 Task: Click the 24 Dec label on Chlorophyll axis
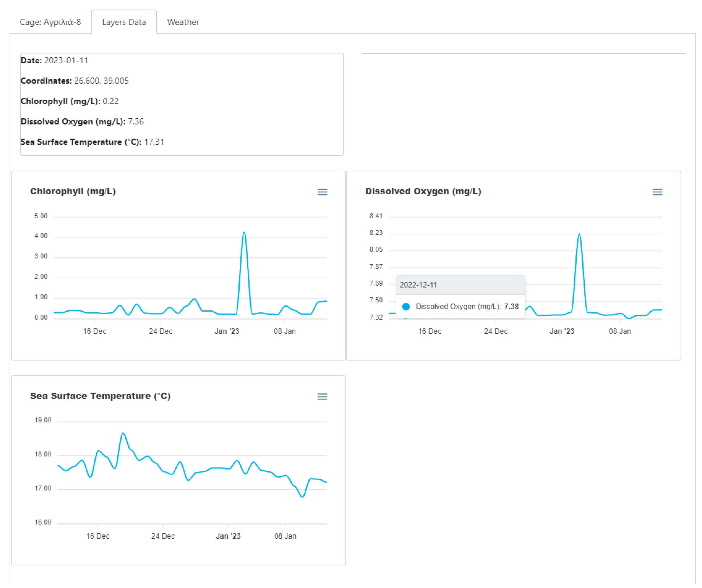point(160,331)
